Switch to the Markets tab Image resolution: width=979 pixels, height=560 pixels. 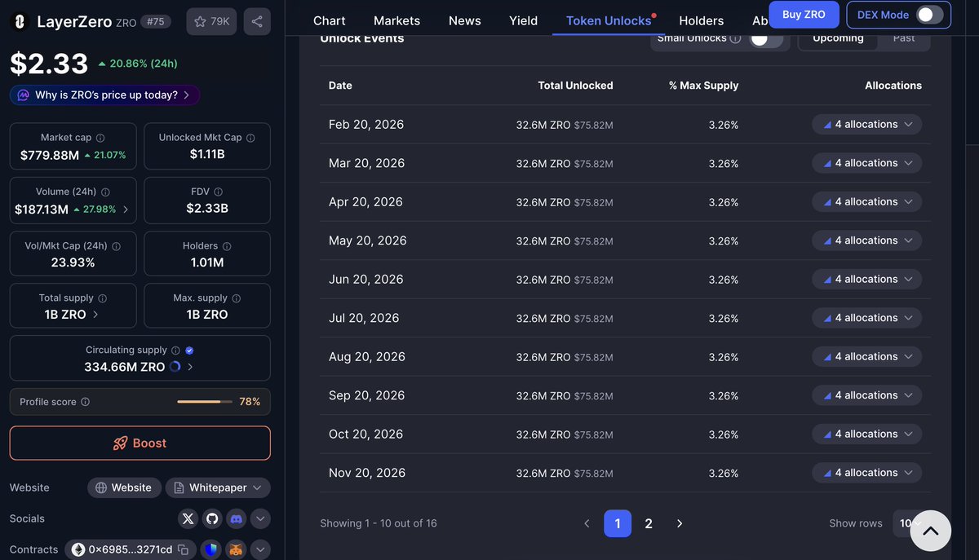tap(396, 20)
